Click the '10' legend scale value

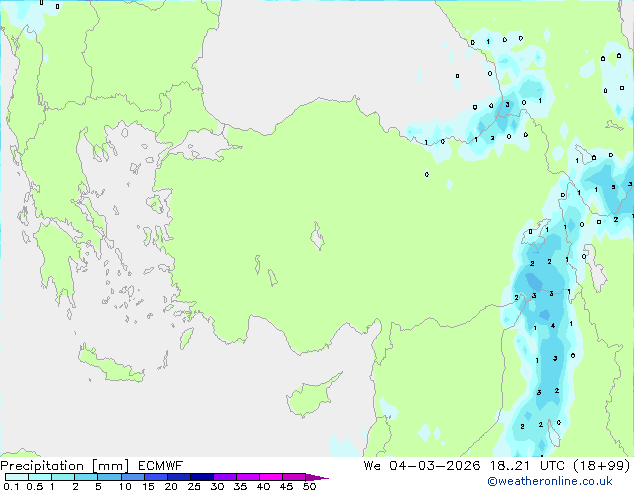click(125, 486)
